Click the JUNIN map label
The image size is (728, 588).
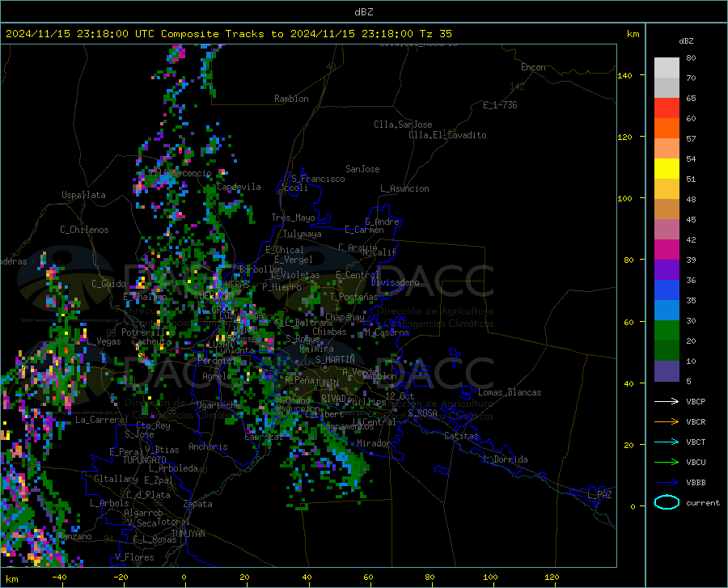(x=327, y=383)
